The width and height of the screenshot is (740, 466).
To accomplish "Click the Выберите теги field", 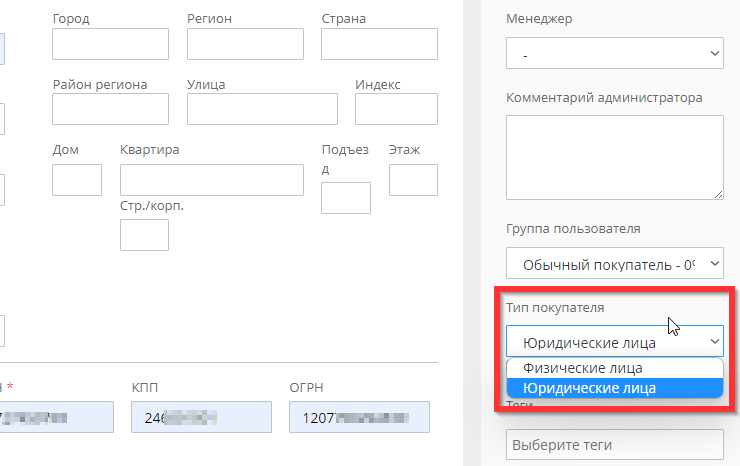I will click(x=614, y=444).
